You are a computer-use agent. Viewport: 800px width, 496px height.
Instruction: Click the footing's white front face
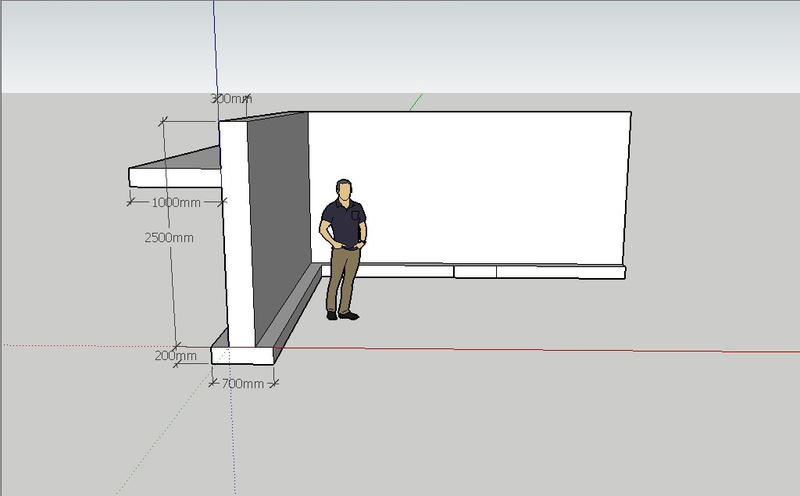[x=244, y=355]
